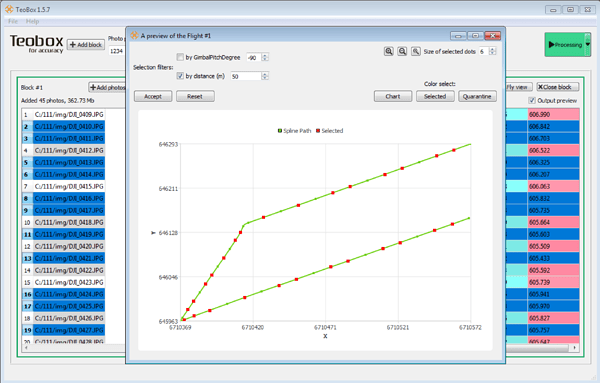
Task: Click the Fly view button
Action: click(518, 87)
